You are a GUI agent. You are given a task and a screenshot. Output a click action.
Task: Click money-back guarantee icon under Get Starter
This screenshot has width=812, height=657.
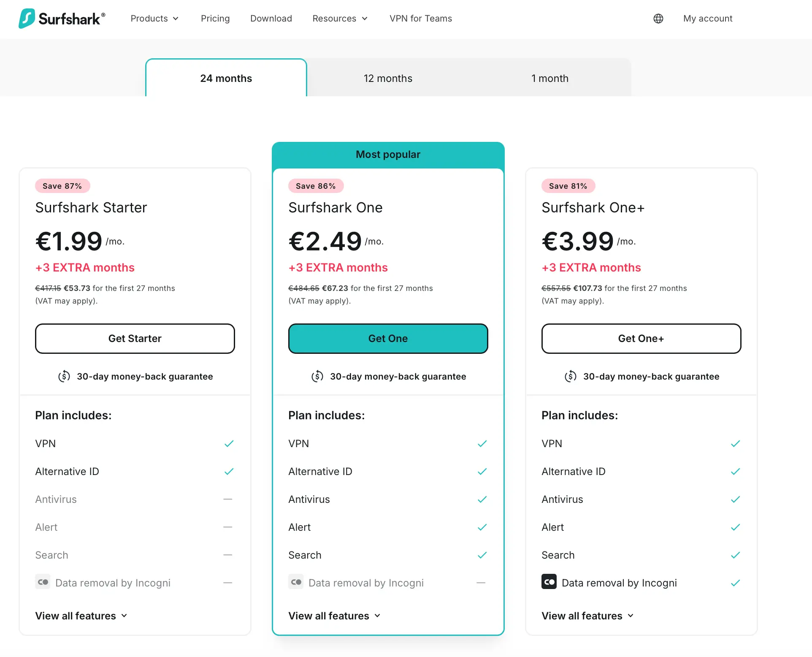pyautogui.click(x=64, y=376)
